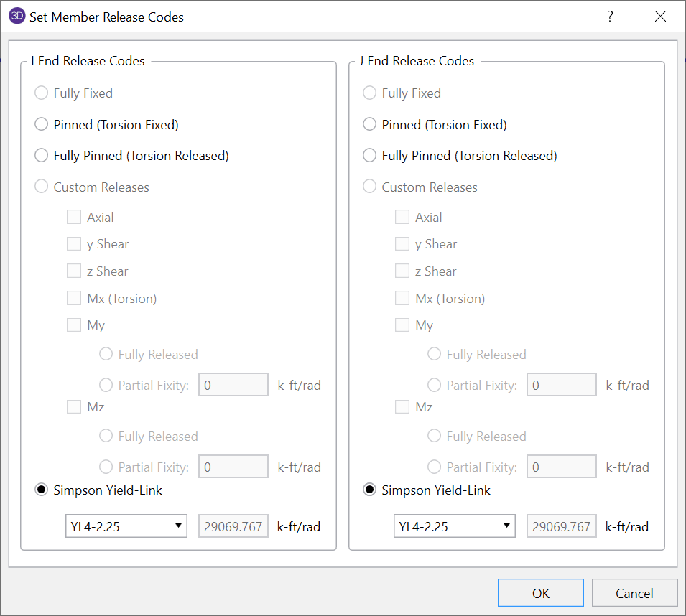
Task: Check the I End Axial release checkbox
Action: point(74,218)
